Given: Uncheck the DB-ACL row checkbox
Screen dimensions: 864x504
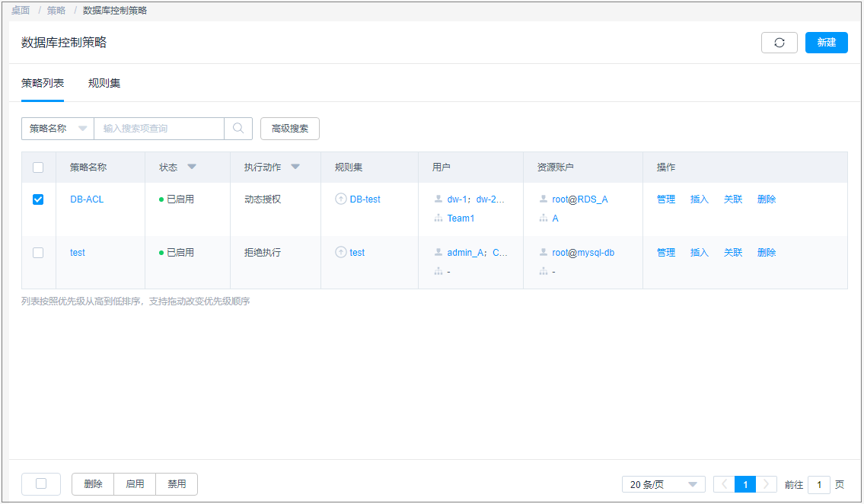Looking at the screenshot, I should [x=38, y=199].
